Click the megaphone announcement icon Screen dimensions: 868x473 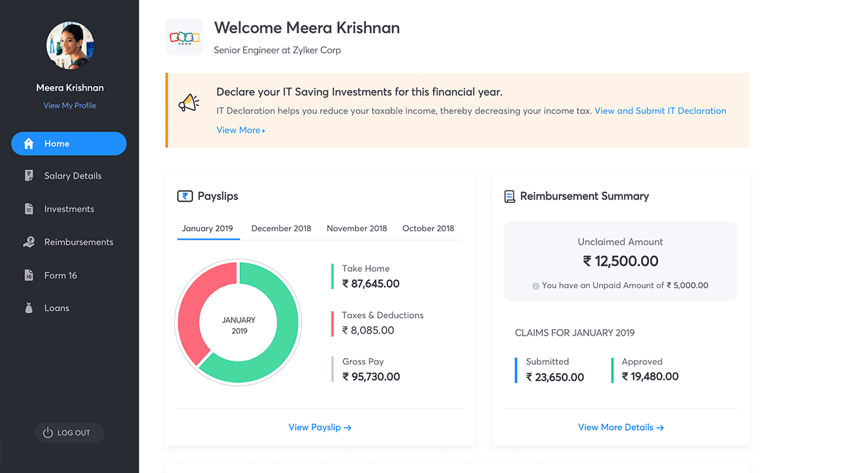pos(189,103)
